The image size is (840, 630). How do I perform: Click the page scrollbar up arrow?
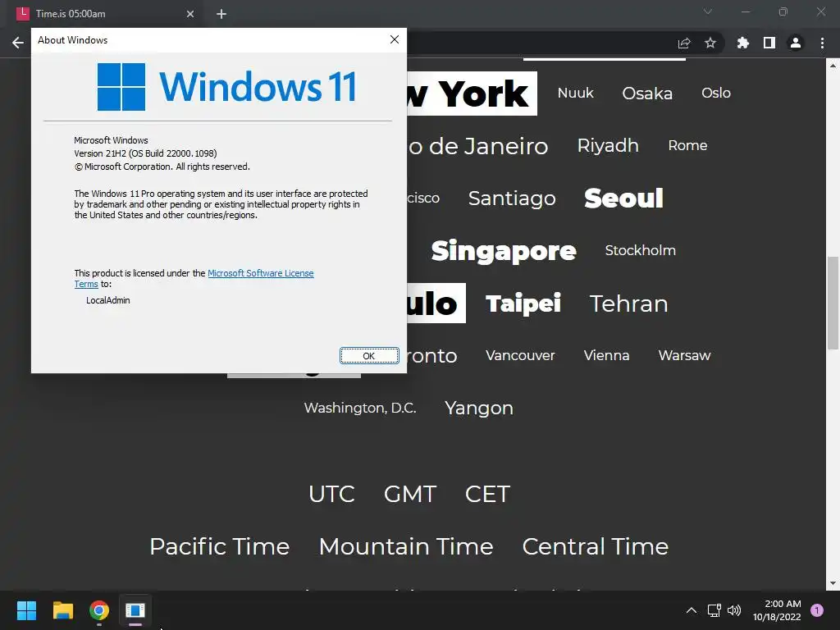pos(833,66)
